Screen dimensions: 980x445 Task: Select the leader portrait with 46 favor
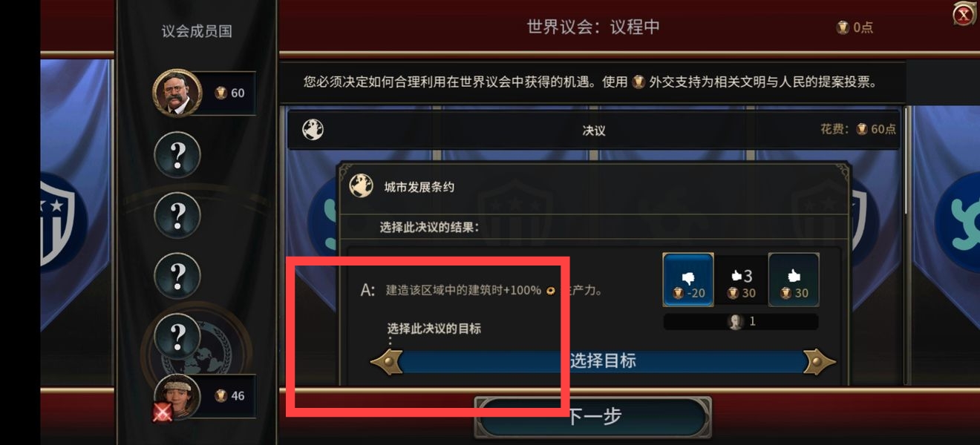[x=177, y=396]
